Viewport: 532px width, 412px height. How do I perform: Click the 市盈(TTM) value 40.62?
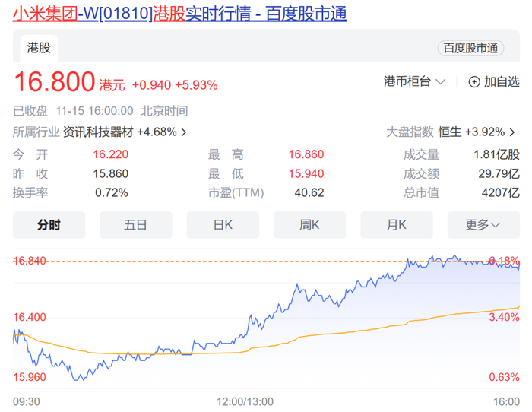coord(309,193)
